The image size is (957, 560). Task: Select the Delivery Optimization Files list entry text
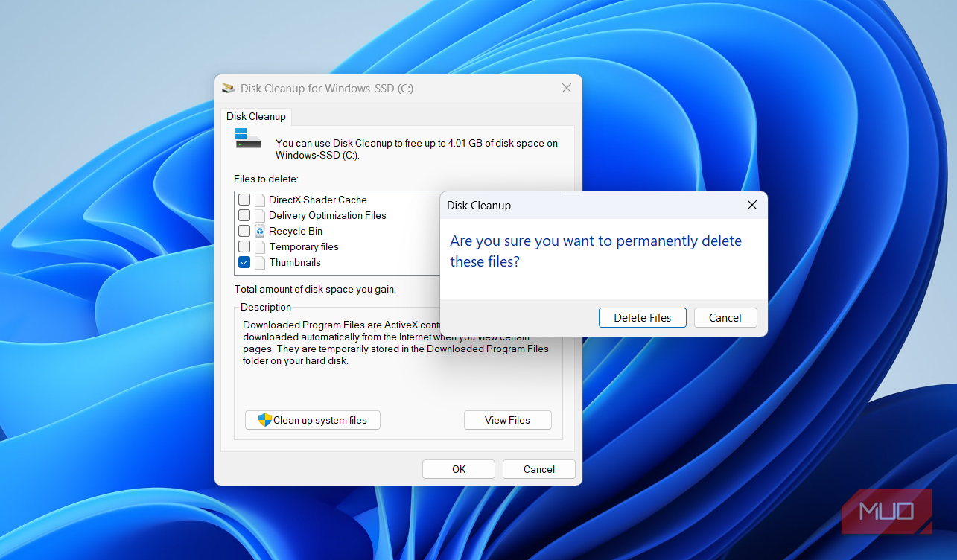(328, 215)
